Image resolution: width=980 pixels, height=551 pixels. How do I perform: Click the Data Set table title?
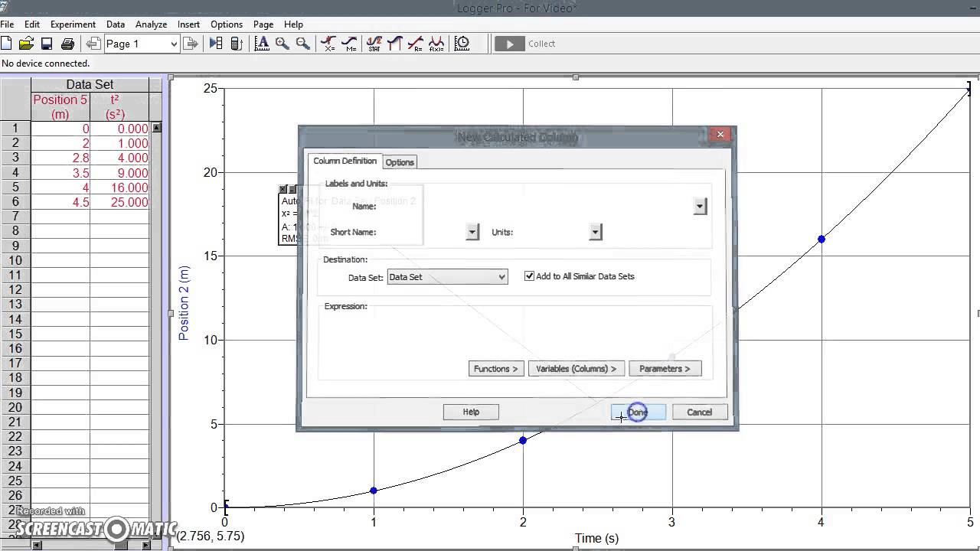pos(90,85)
